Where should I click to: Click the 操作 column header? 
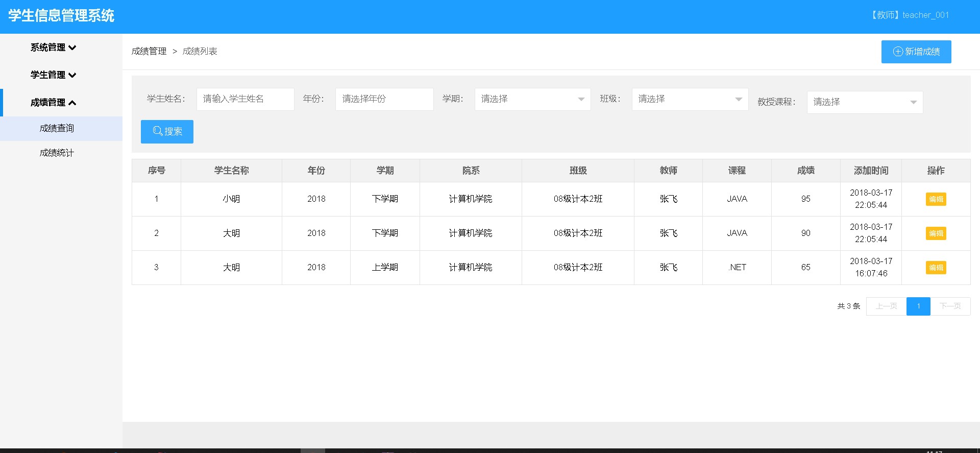pos(936,171)
